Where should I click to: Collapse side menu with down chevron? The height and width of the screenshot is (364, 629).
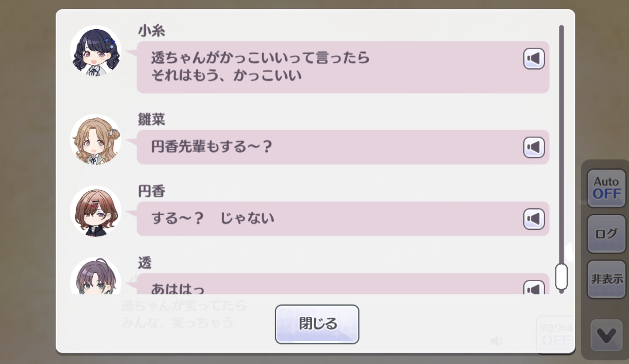[x=606, y=335]
